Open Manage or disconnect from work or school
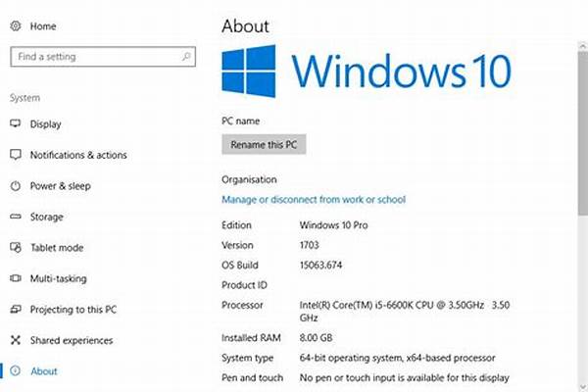Image resolution: width=588 pixels, height=392 pixels. point(314,199)
